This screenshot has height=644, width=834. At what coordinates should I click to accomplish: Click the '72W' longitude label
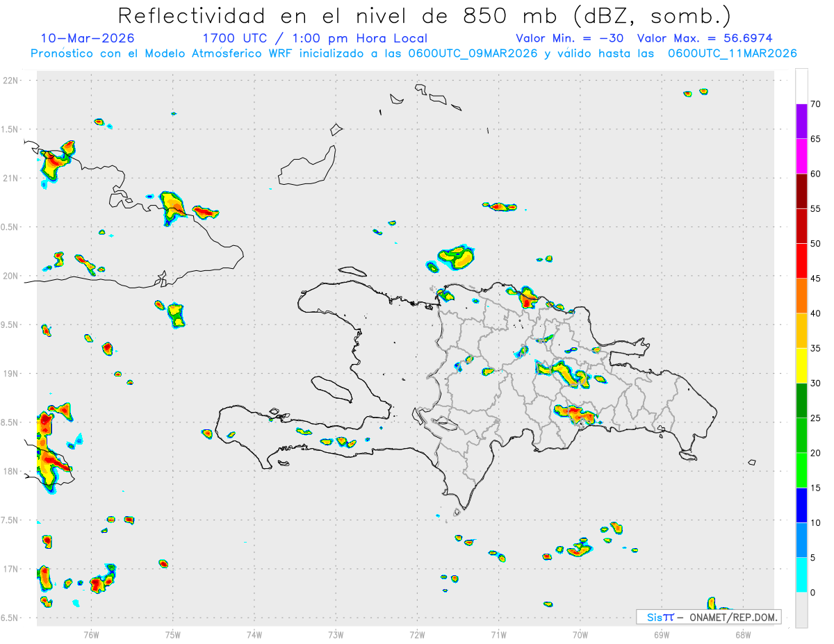pyautogui.click(x=417, y=634)
